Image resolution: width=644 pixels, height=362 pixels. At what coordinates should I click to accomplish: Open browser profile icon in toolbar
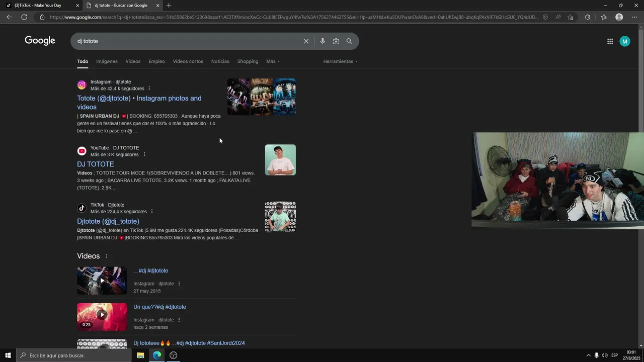pyautogui.click(x=619, y=17)
